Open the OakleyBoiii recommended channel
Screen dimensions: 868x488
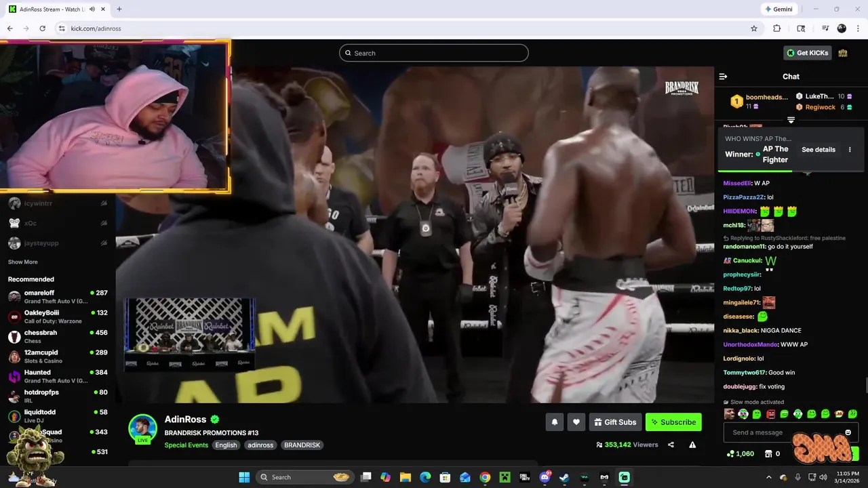(58, 317)
